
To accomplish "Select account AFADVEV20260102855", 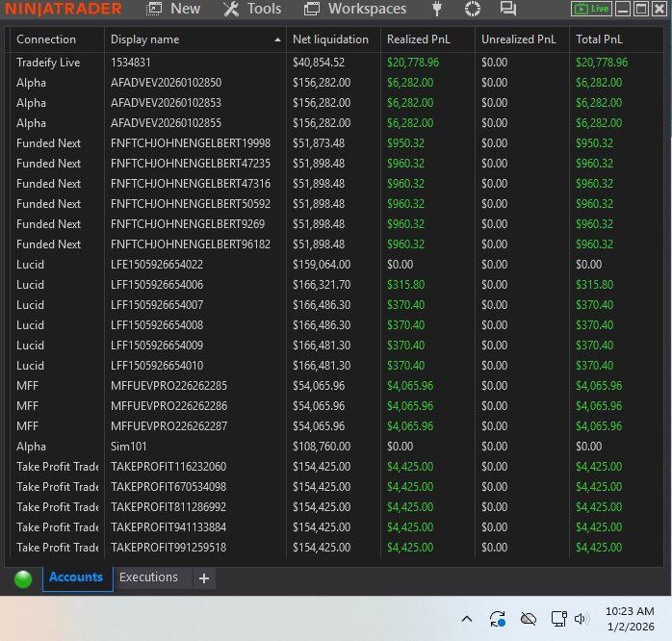I will [166, 123].
